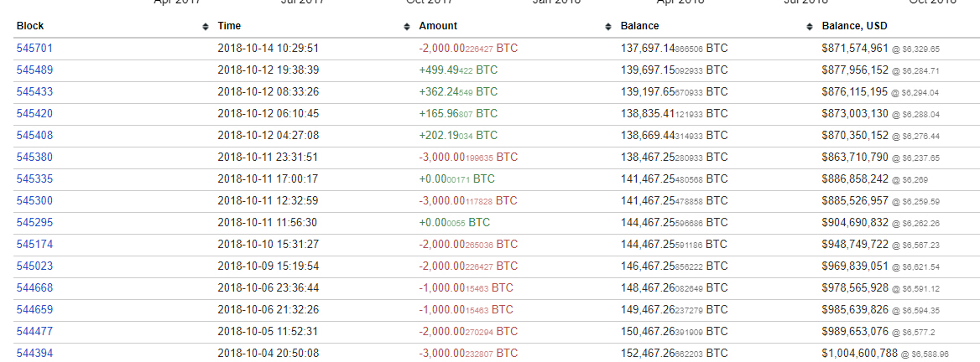Click the sort arrows icon beside Balance header
This screenshot has width=980, height=362.
click(x=810, y=27)
